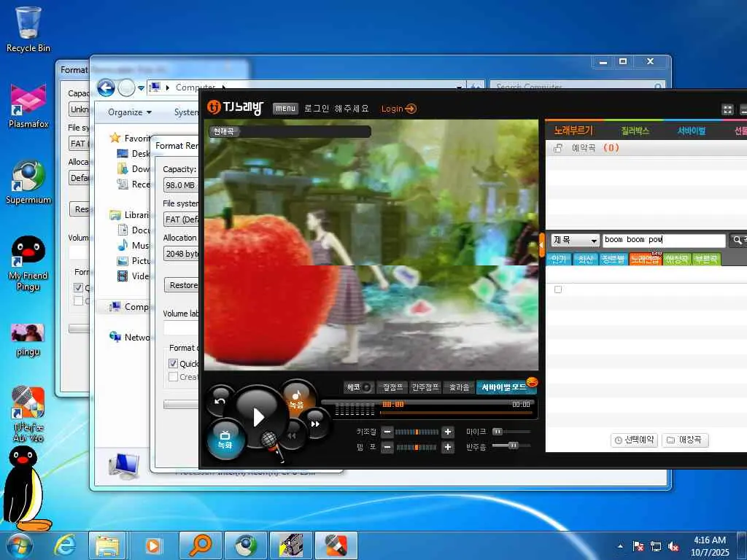
Task: Click the 현재곡 current song label
Action: tap(223, 131)
